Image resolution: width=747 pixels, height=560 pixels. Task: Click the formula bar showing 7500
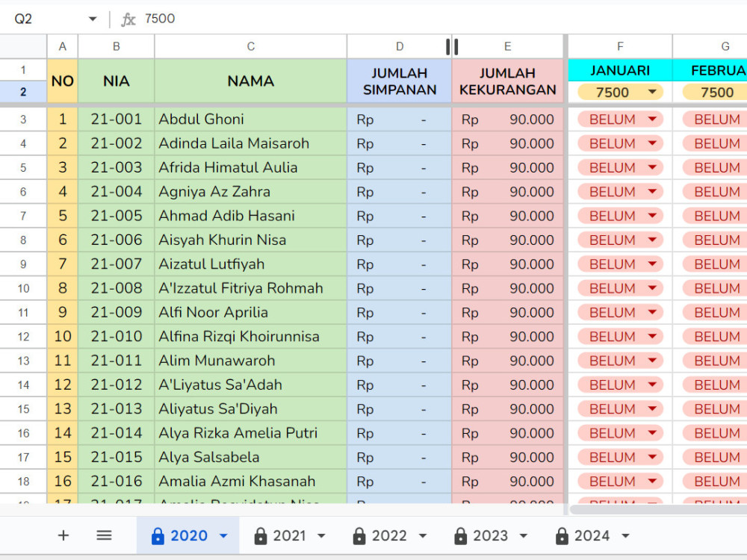(443, 19)
